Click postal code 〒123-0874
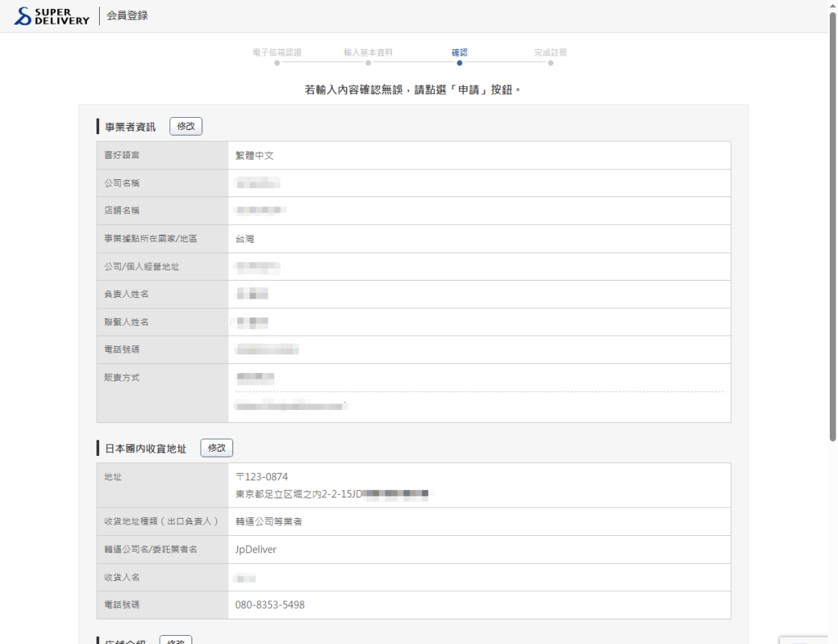The height and width of the screenshot is (644, 838). 261,477
